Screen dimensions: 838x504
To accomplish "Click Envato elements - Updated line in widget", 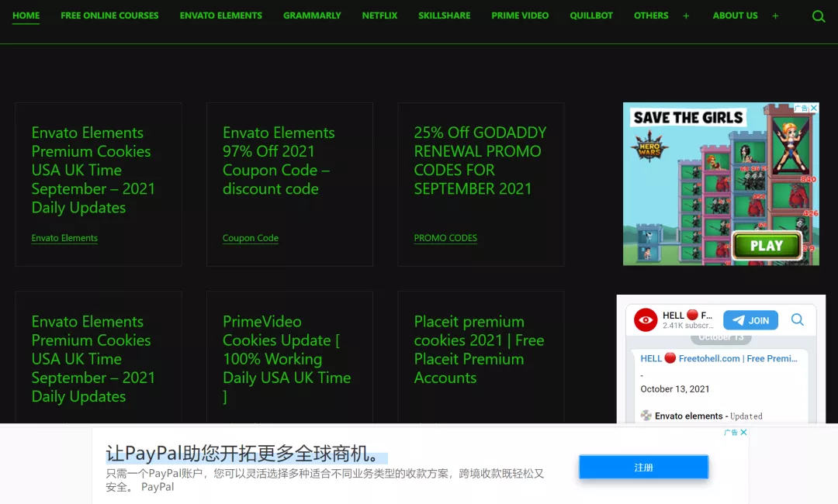I will pos(708,416).
